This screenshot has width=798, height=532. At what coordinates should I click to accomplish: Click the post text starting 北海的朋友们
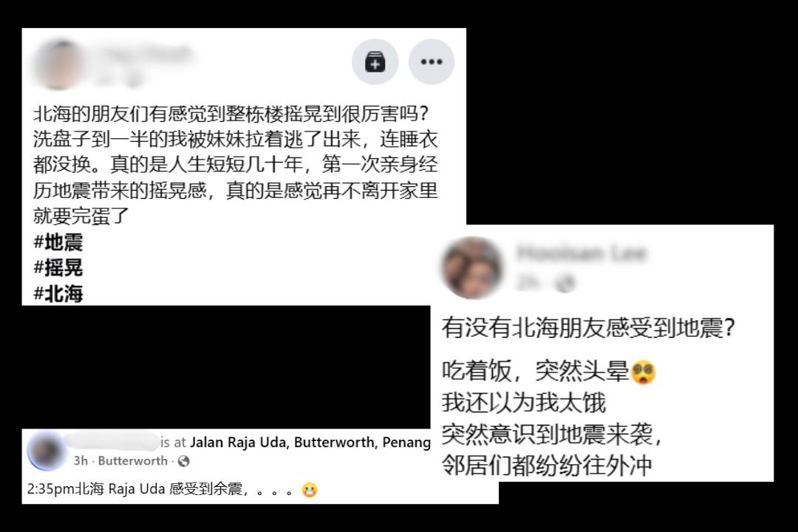pos(236,164)
